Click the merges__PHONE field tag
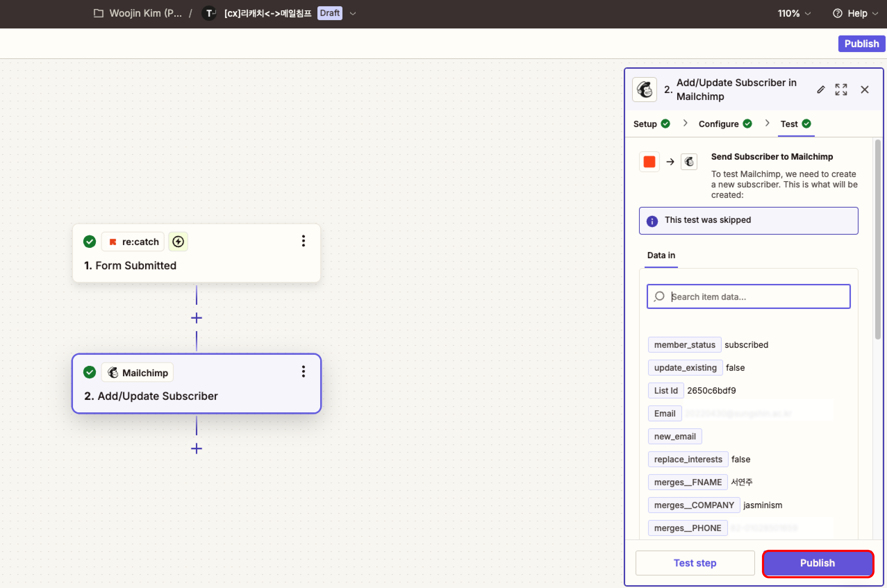The image size is (887, 588). pos(687,528)
